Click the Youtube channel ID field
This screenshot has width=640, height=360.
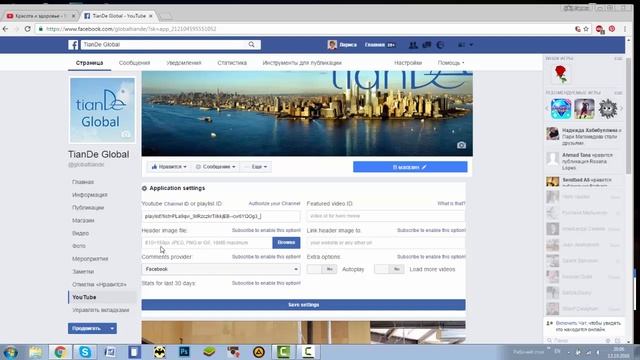point(221,216)
